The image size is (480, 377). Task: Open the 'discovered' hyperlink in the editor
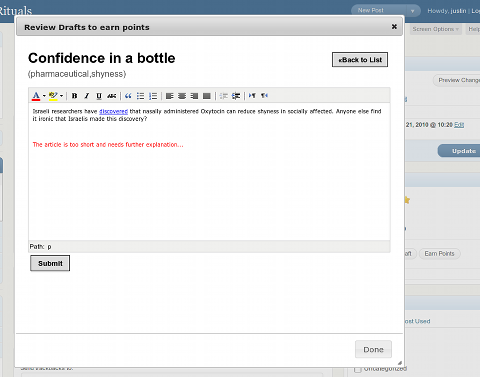point(113,111)
